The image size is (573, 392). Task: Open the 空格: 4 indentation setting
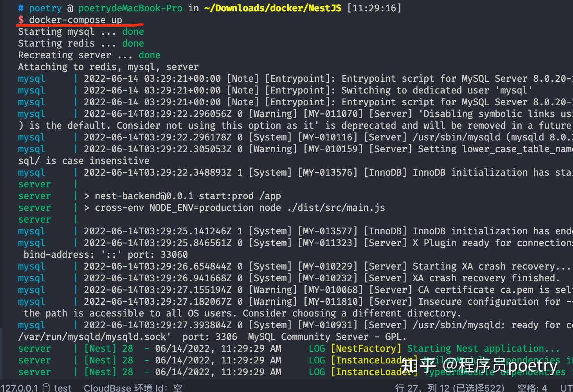(532, 388)
